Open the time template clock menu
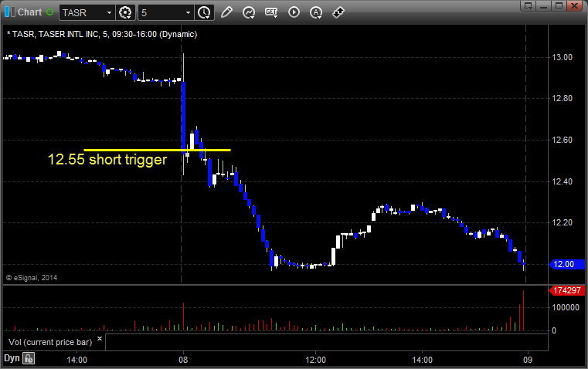The width and height of the screenshot is (588, 369). pyautogui.click(x=205, y=12)
